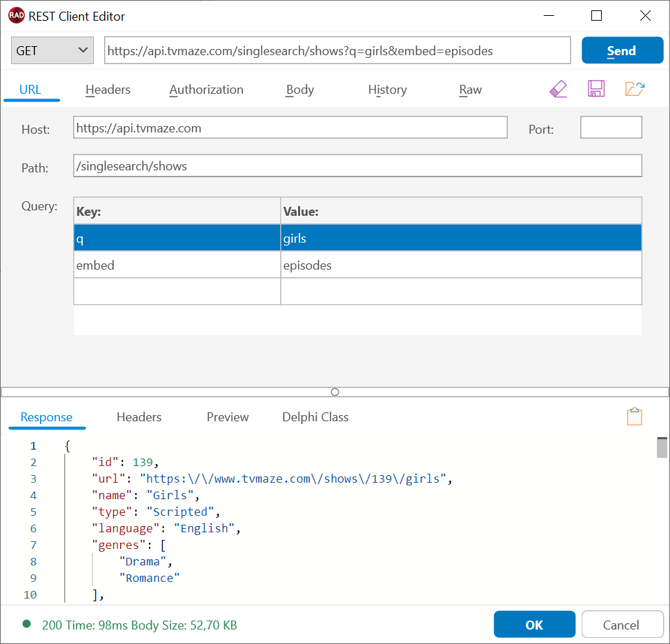This screenshot has width=670, height=644.
Task: Click the Send button
Action: click(x=622, y=50)
